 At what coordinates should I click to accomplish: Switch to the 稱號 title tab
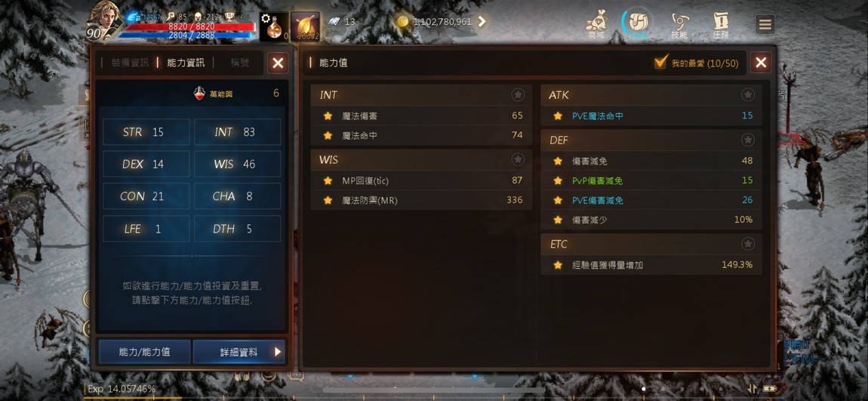[240, 63]
